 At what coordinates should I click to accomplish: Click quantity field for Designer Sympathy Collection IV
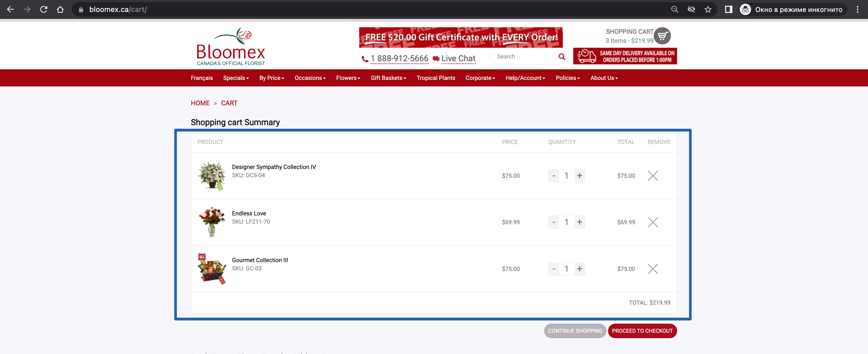(x=566, y=175)
